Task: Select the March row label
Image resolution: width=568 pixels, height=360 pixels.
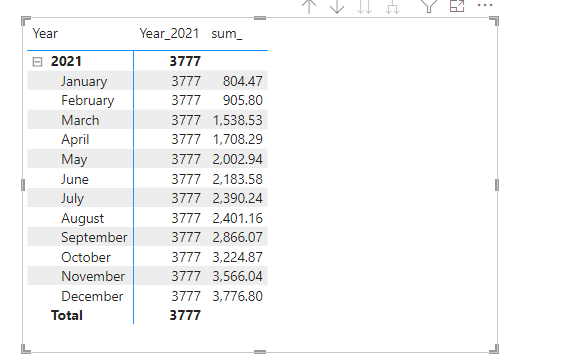Action: click(x=80, y=120)
